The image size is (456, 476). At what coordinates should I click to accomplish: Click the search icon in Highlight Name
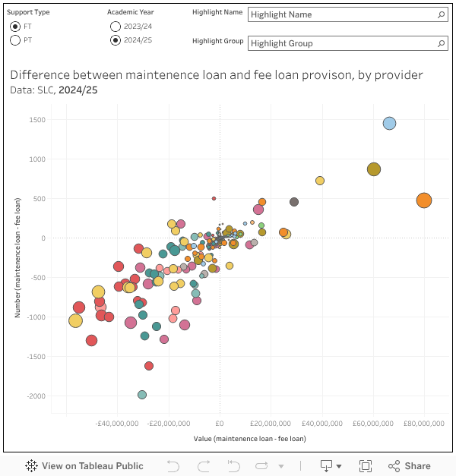click(x=441, y=14)
